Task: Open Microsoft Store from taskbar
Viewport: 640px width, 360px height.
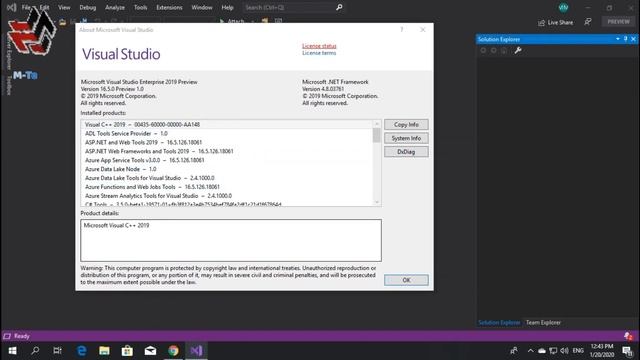Action: 127,351
